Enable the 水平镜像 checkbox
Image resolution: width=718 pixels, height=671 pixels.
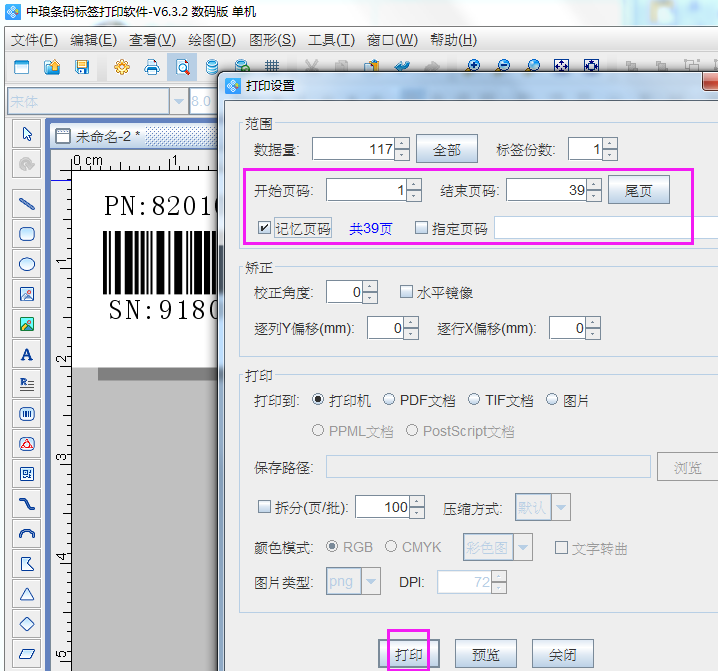click(x=406, y=292)
